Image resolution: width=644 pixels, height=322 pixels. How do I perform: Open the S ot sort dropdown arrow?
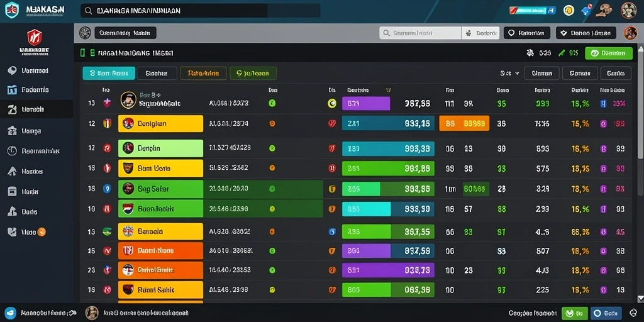coord(517,74)
